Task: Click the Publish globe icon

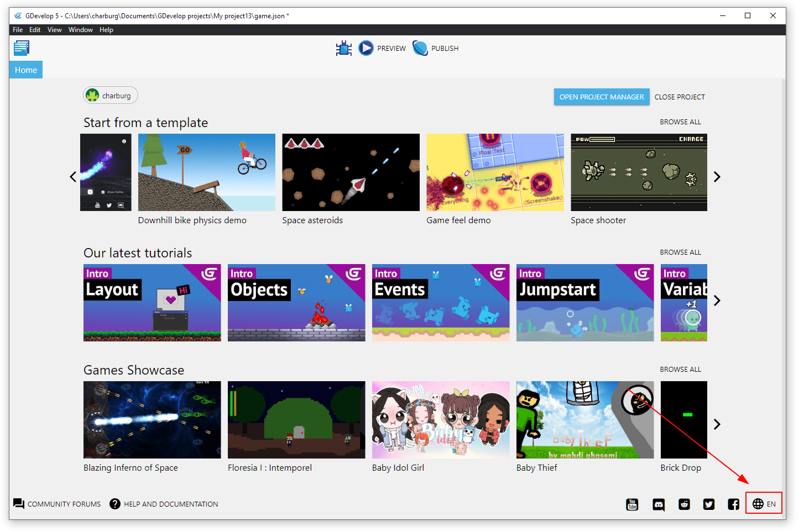Action: 420,49
